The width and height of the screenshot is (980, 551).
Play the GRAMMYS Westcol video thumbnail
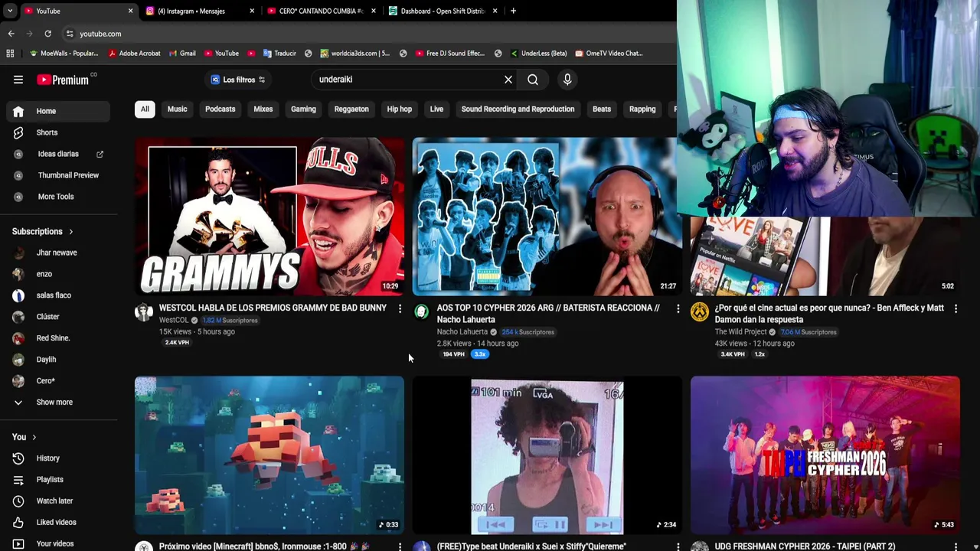click(269, 217)
